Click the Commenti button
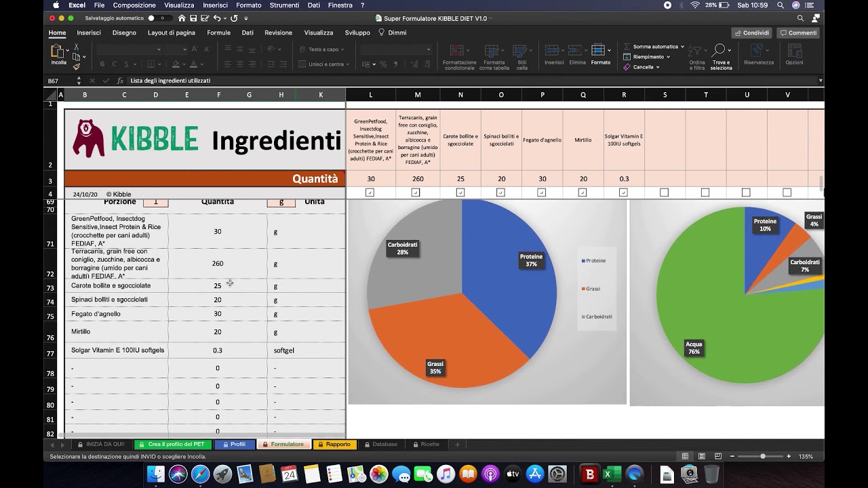The width and height of the screenshot is (868, 488). [797, 33]
